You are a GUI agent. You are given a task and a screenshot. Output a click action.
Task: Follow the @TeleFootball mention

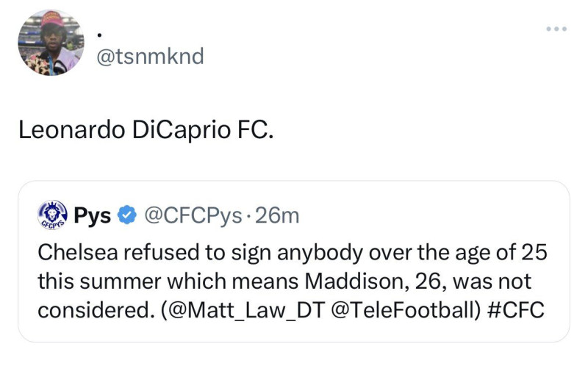[405, 310]
